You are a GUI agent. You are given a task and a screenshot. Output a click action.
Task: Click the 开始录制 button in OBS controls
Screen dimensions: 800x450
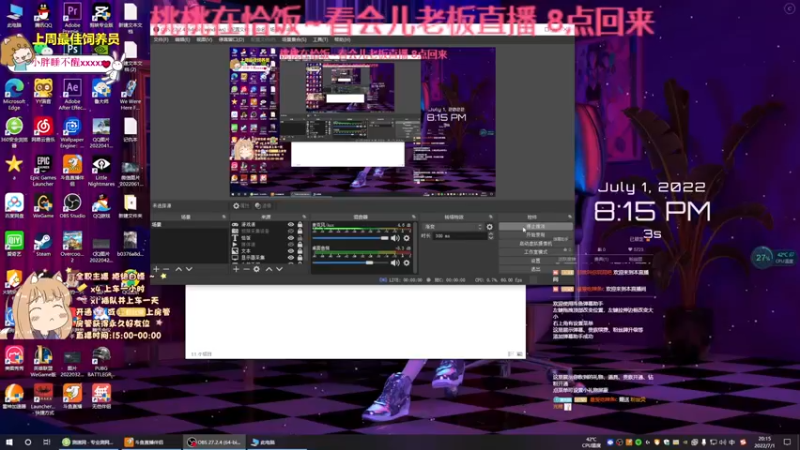pos(535,235)
